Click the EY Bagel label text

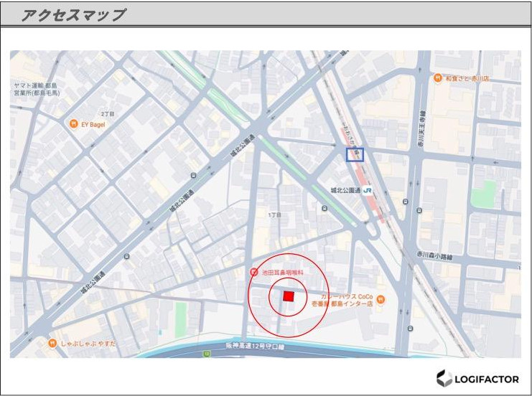click(x=93, y=124)
